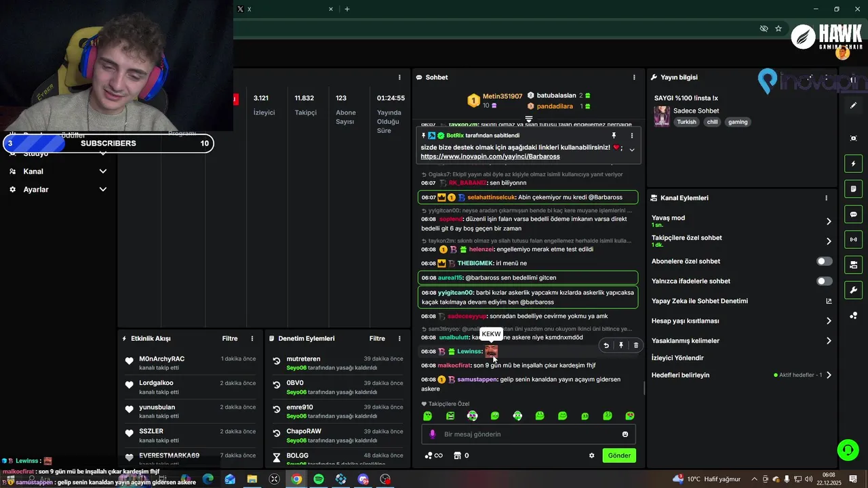868x488 pixels.
Task: Click Metin351907 in chat leaderboard
Action: [502, 96]
